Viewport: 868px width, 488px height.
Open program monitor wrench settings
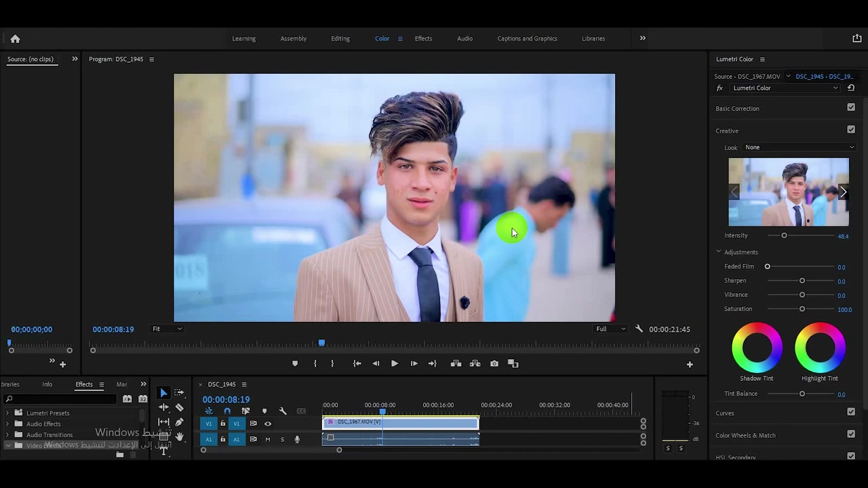click(639, 329)
